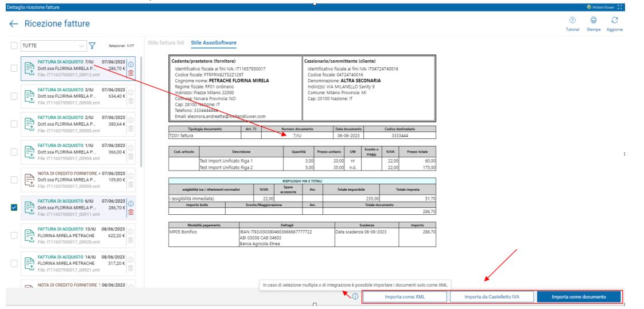This screenshot has height=309, width=644.
Task: Click the 7/IU document number cell
Action: click(x=297, y=135)
